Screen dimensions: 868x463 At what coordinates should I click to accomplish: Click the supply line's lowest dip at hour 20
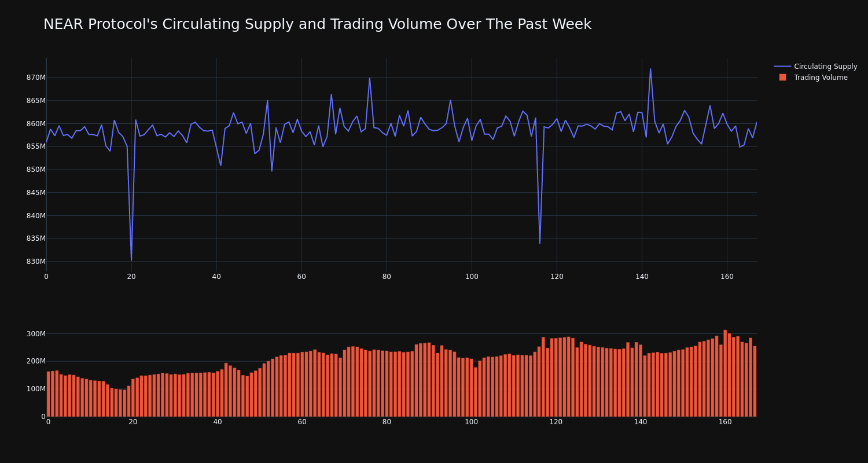click(x=131, y=260)
